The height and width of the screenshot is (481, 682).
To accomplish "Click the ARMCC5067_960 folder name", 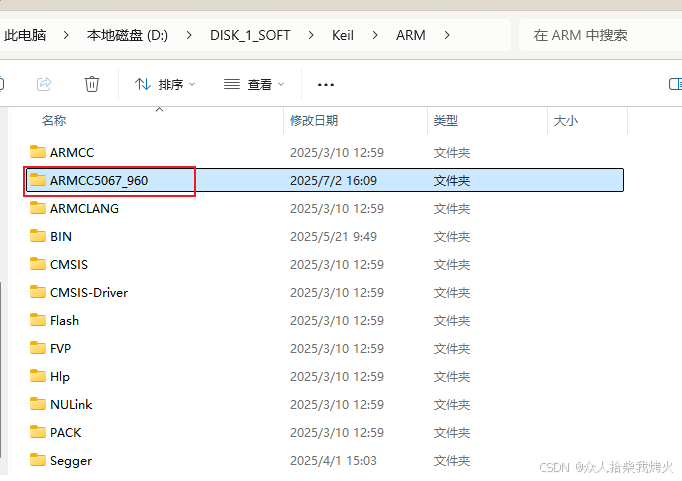I will [99, 180].
